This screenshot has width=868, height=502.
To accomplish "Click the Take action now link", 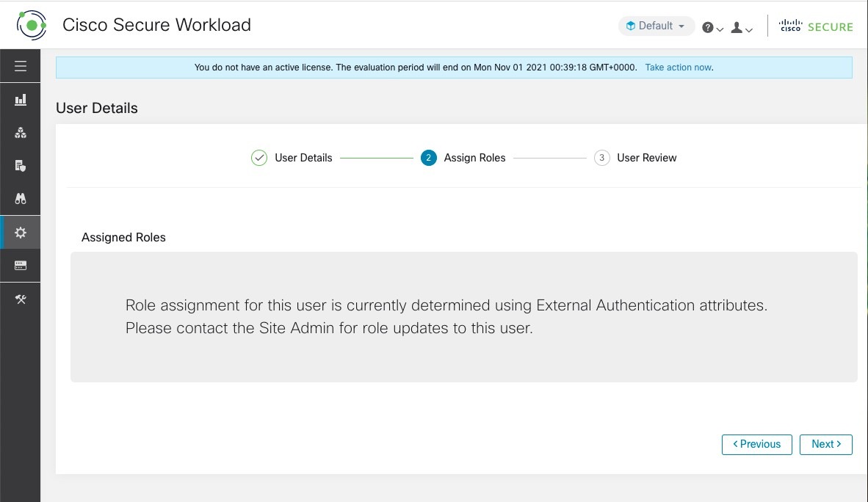I will click(x=677, y=67).
